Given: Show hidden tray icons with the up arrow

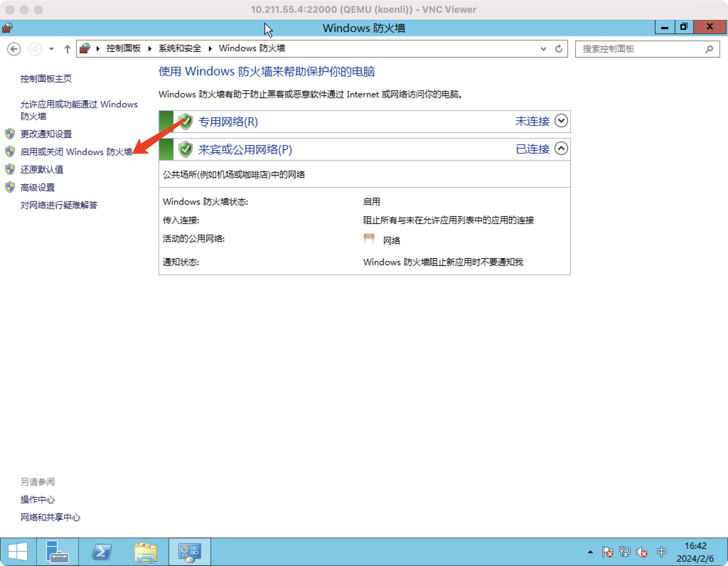Looking at the screenshot, I should (590, 552).
